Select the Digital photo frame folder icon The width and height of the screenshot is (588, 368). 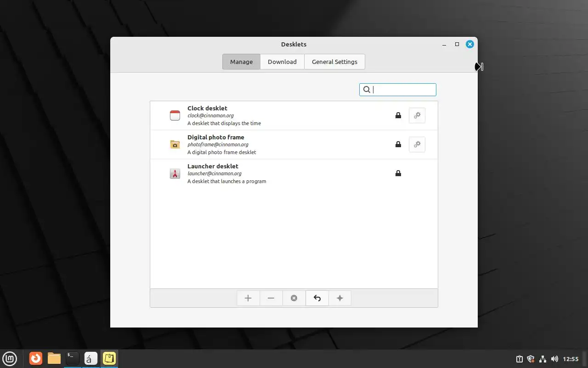pyautogui.click(x=175, y=144)
